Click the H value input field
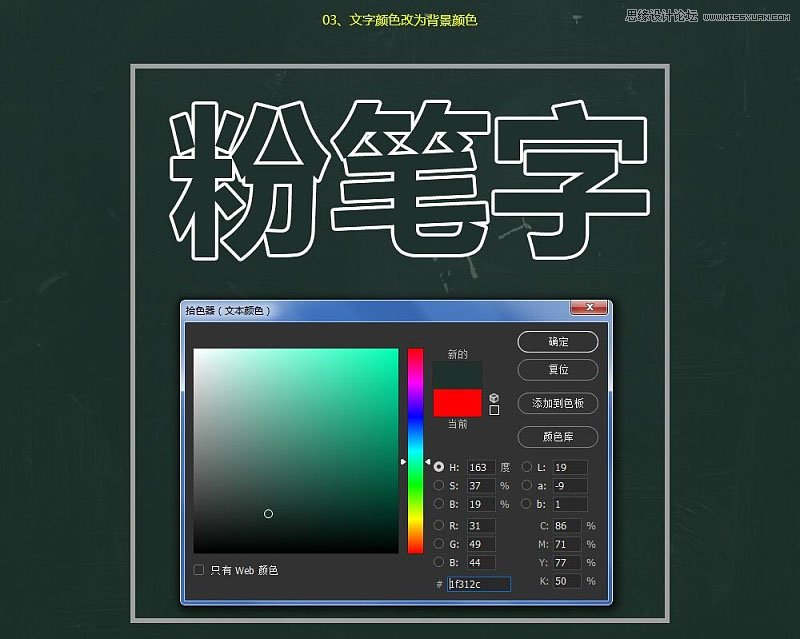The image size is (800, 639). point(480,467)
